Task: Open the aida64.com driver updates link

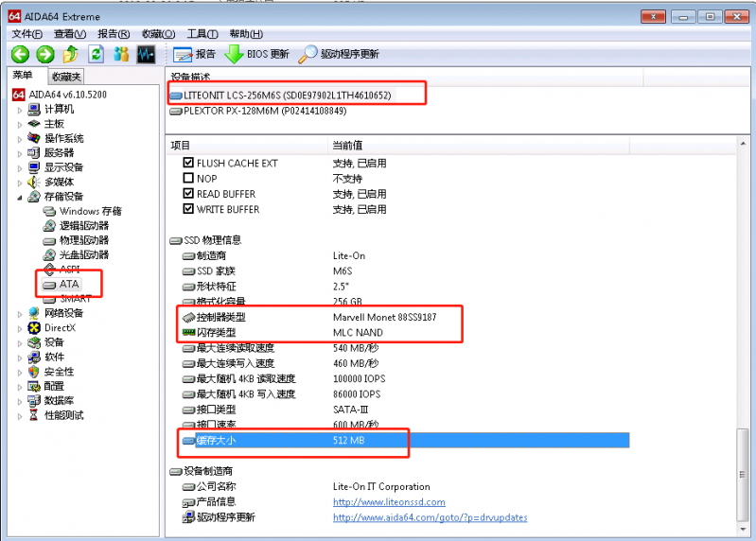Action: point(431,517)
